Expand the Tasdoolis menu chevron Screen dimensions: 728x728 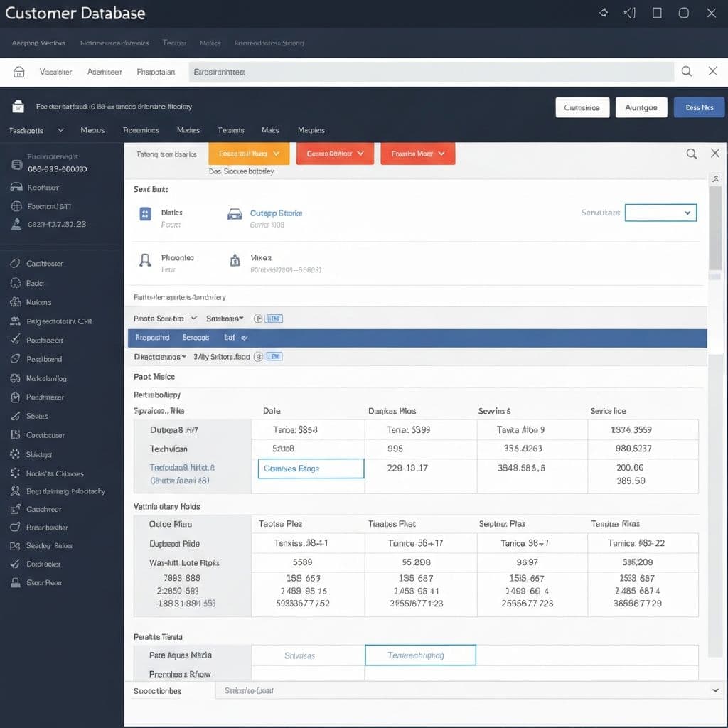point(60,130)
